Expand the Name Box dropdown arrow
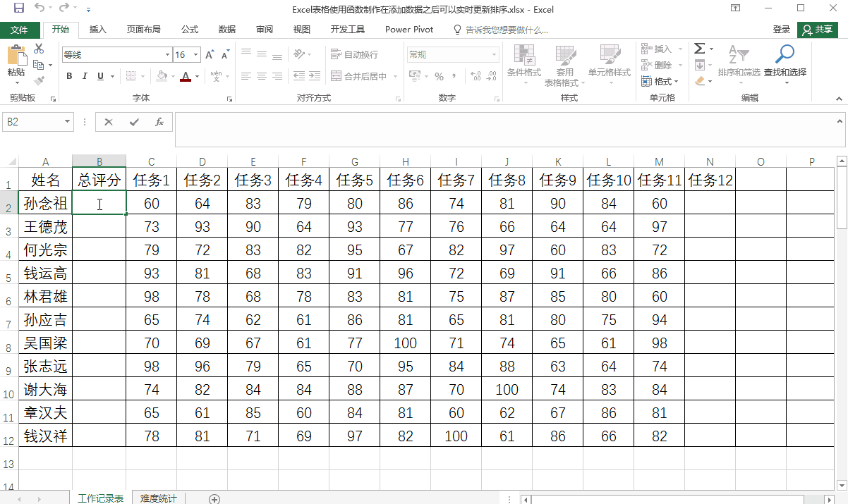Screen dimensions: 848x504 (x=68, y=122)
